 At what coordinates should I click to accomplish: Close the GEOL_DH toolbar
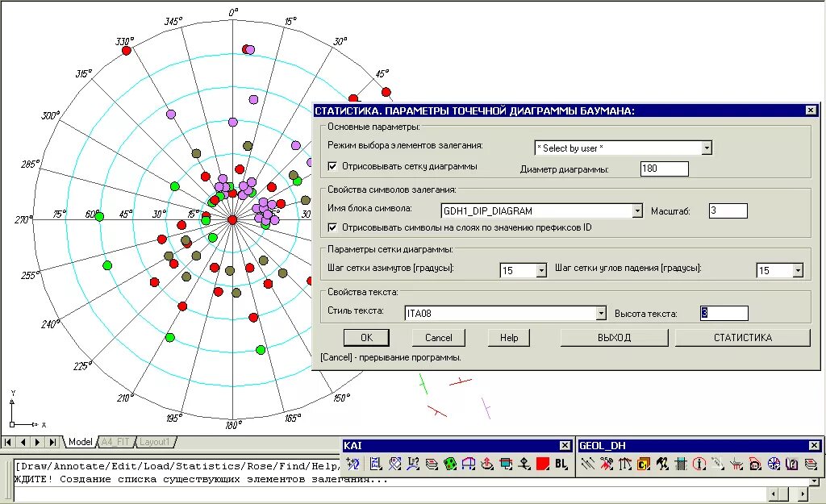click(x=815, y=446)
